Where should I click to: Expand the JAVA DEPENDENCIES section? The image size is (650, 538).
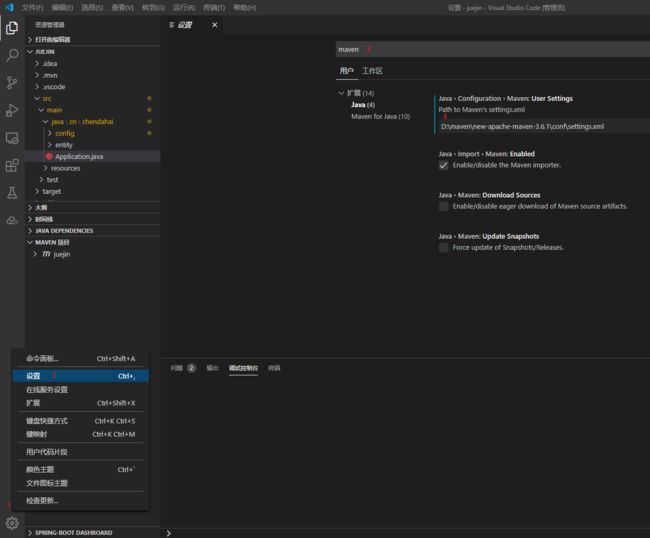point(30,230)
